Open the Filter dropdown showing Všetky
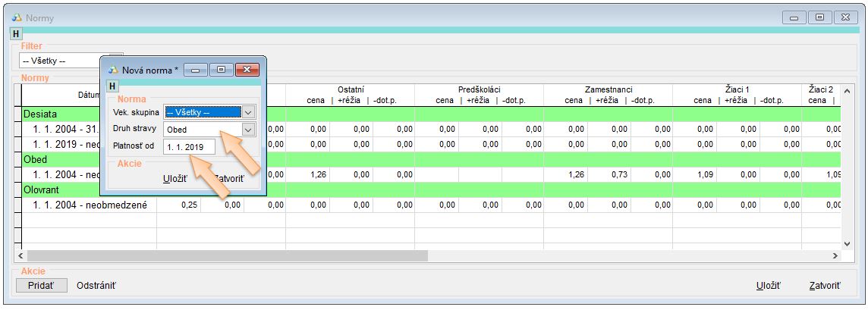This screenshot has height=310, width=868. click(x=115, y=61)
